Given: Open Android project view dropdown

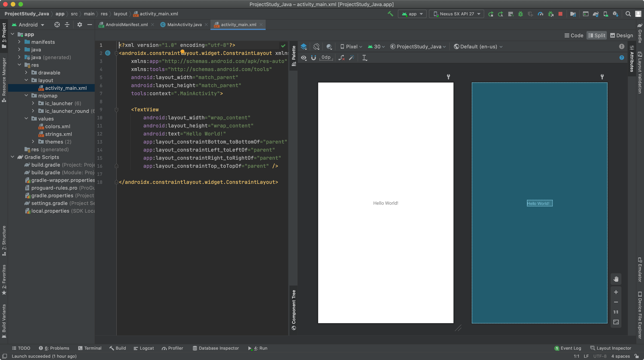Looking at the screenshot, I should pyautogui.click(x=28, y=25).
